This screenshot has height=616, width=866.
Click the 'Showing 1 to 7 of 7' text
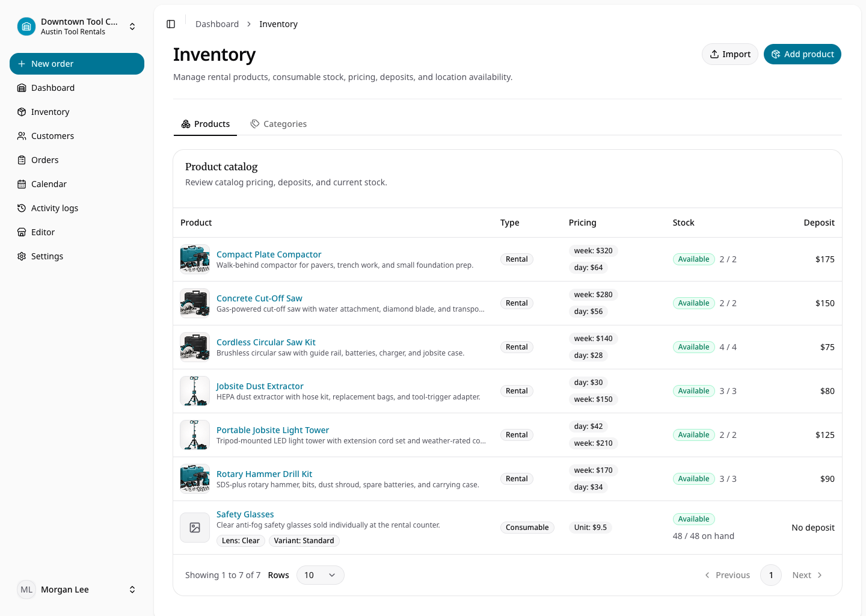[223, 575]
